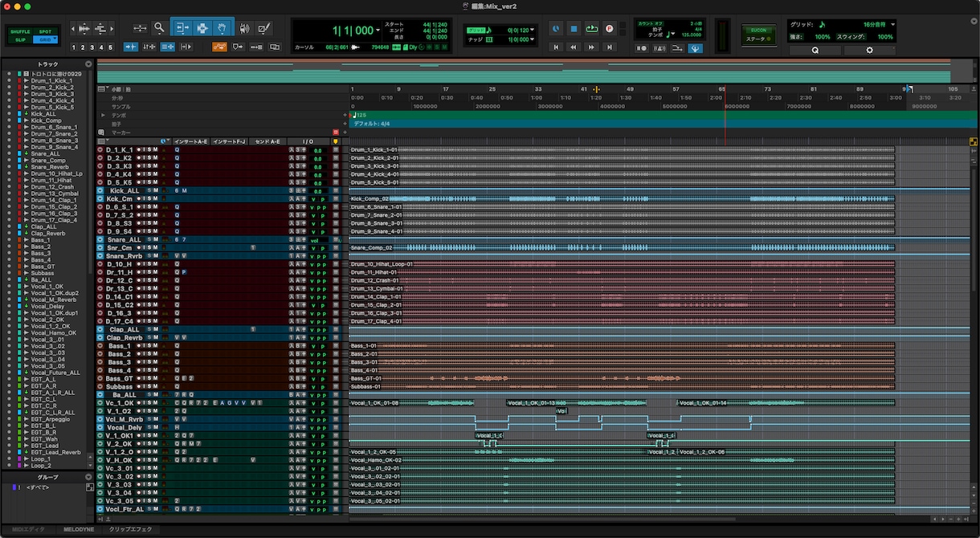
Task: Mute the D_1_K_1 track
Action: (153, 149)
